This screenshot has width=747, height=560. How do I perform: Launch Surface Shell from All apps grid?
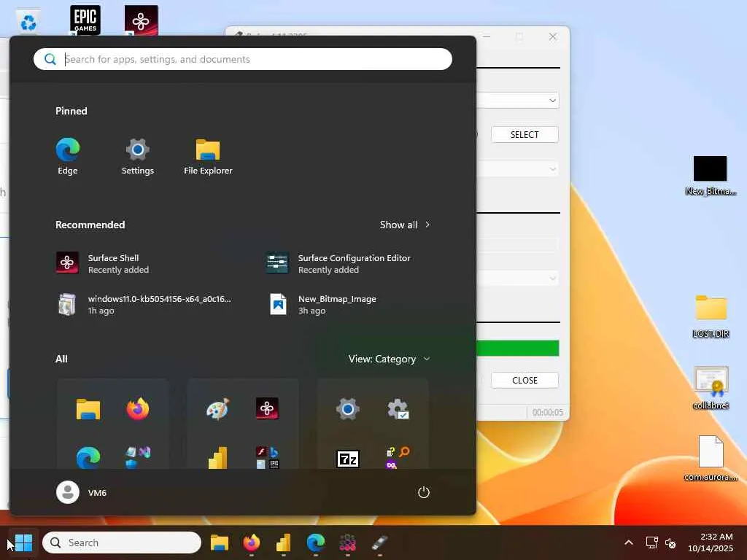click(x=267, y=409)
